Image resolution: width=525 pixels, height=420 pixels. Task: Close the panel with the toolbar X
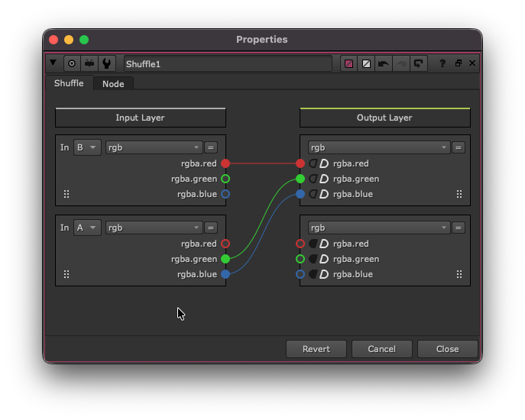472,63
